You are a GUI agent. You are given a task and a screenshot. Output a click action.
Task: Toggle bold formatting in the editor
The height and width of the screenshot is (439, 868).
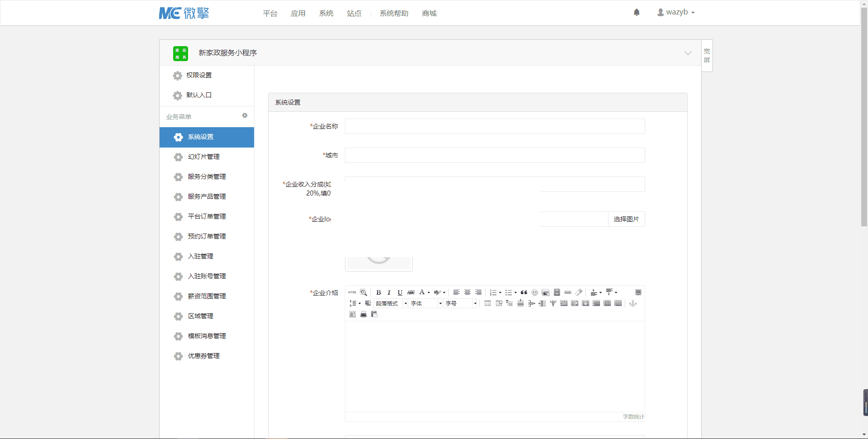point(378,292)
